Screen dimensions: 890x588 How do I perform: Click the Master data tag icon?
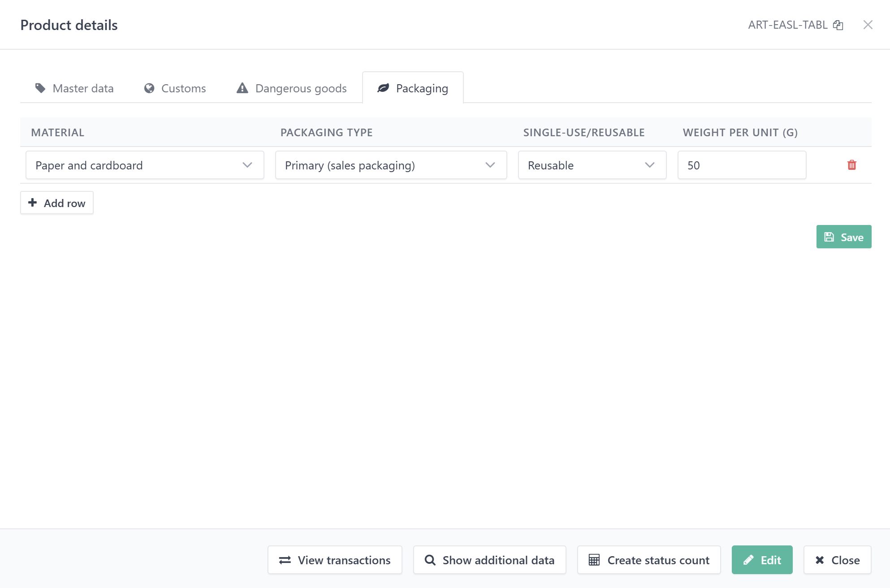[x=40, y=88]
